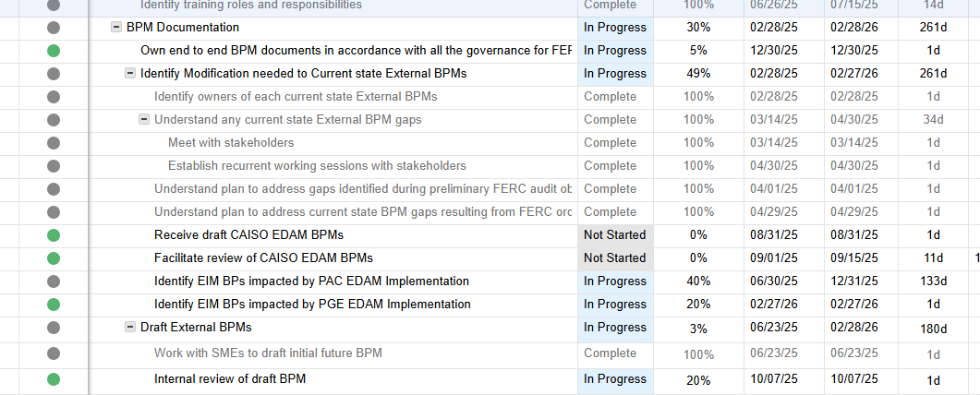Screen dimensions: 980x395
Task: Click gray status dot for Meet with stakeholders
Action: [54, 143]
